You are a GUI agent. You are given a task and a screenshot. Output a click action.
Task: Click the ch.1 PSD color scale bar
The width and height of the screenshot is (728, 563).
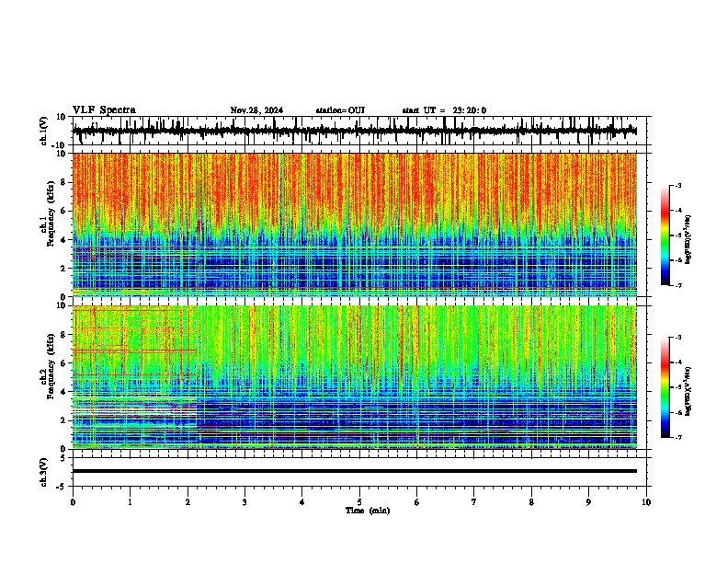pyautogui.click(x=665, y=236)
